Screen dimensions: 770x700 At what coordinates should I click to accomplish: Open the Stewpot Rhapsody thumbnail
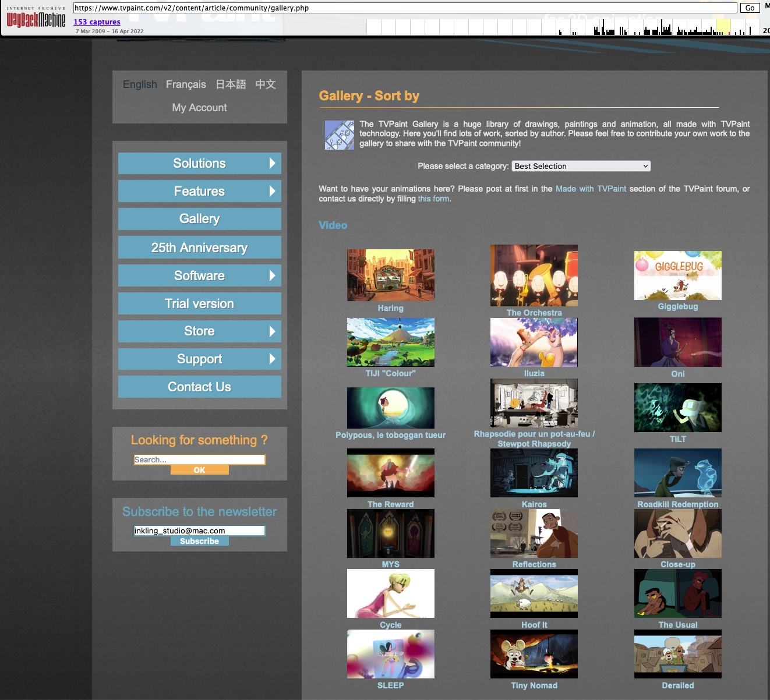[534, 403]
